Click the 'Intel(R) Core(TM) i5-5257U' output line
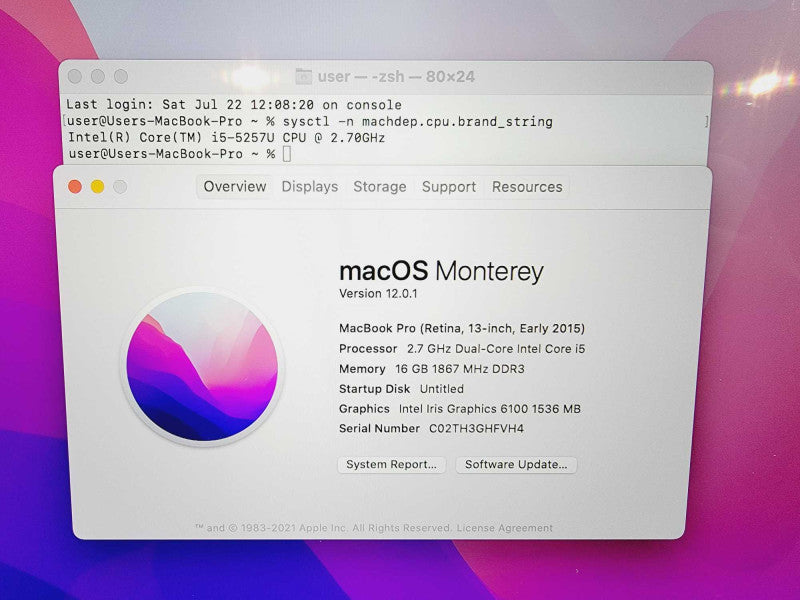Viewport: 800px width, 600px height. 227,138
